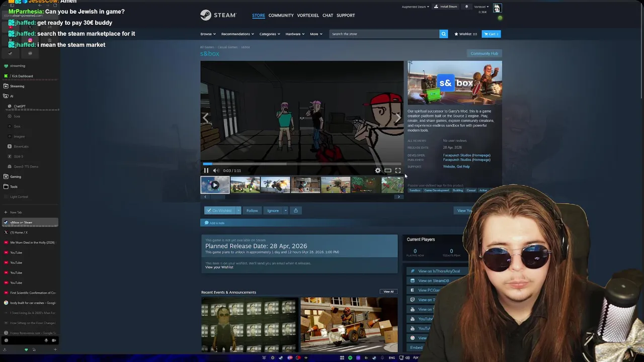Open New Tab in sidebar

(x=16, y=212)
